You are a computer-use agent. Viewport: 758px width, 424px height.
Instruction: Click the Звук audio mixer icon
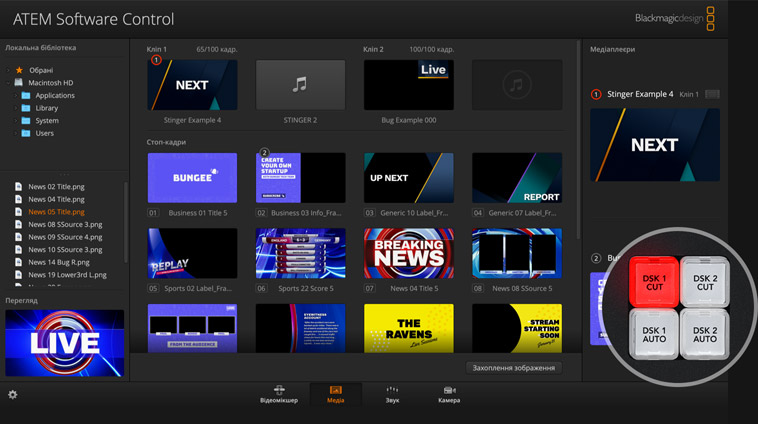(392, 390)
